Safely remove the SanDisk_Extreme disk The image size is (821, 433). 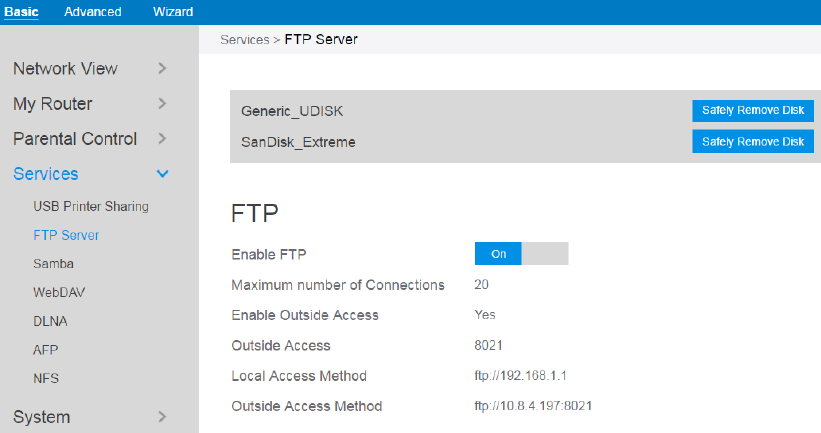pos(752,142)
